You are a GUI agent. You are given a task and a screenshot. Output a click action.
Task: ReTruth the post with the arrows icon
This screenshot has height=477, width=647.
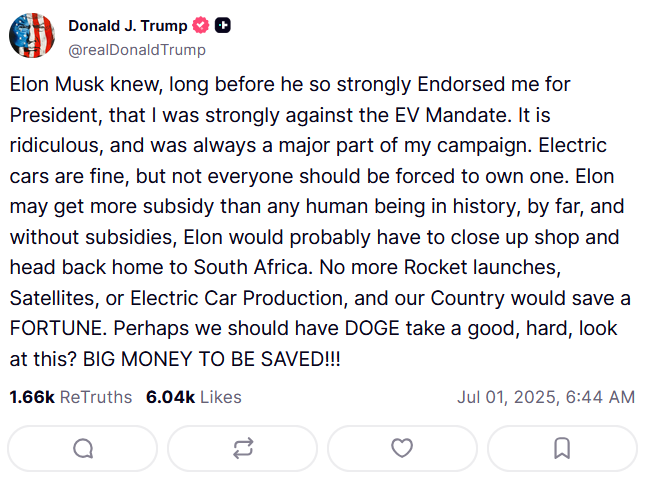point(243,449)
